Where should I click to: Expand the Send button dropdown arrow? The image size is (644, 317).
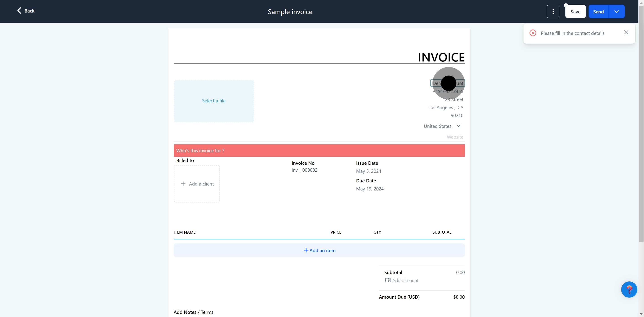pyautogui.click(x=616, y=11)
